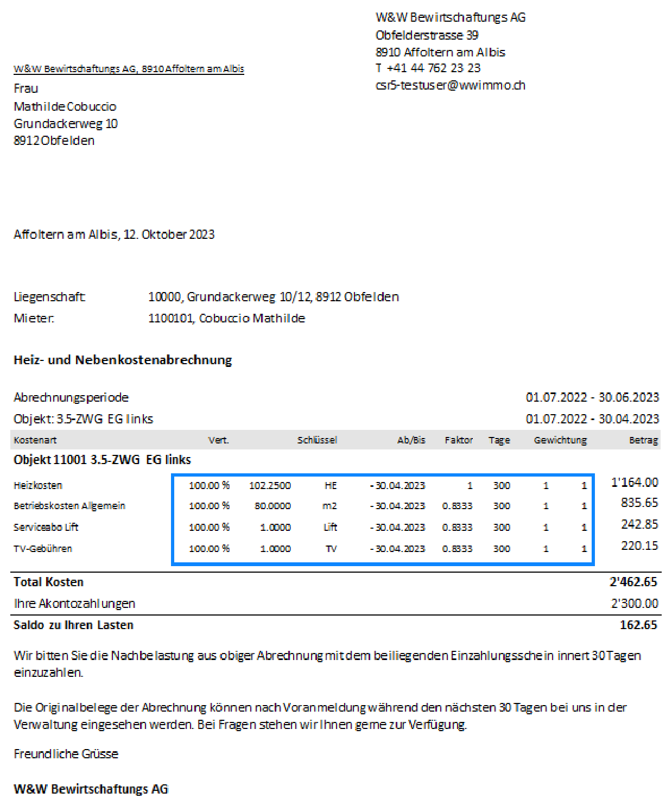Click the paragraph beginning 'Die Originalbelege der Abrechnung'
Image resolution: width=672 pixels, height=799 pixels.
320,716
